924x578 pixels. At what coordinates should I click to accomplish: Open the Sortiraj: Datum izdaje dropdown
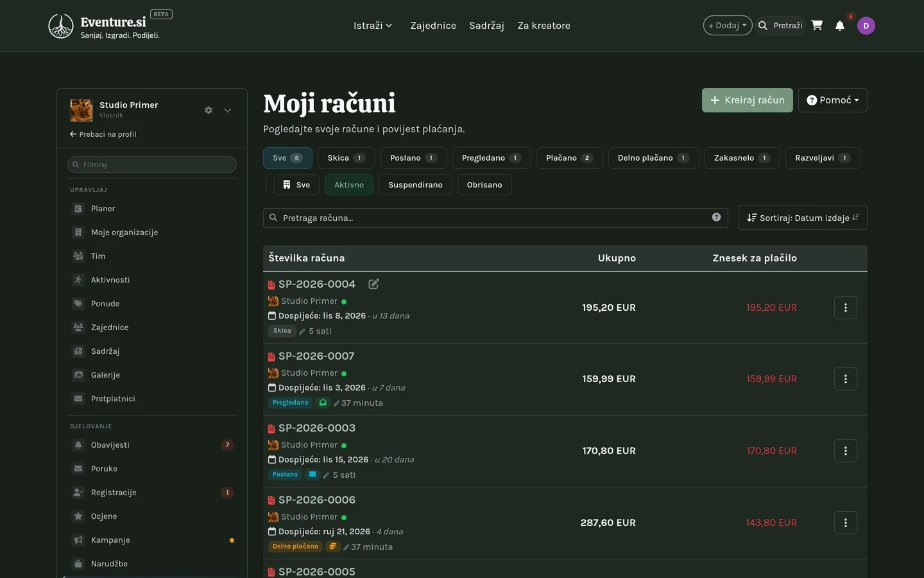(x=803, y=218)
